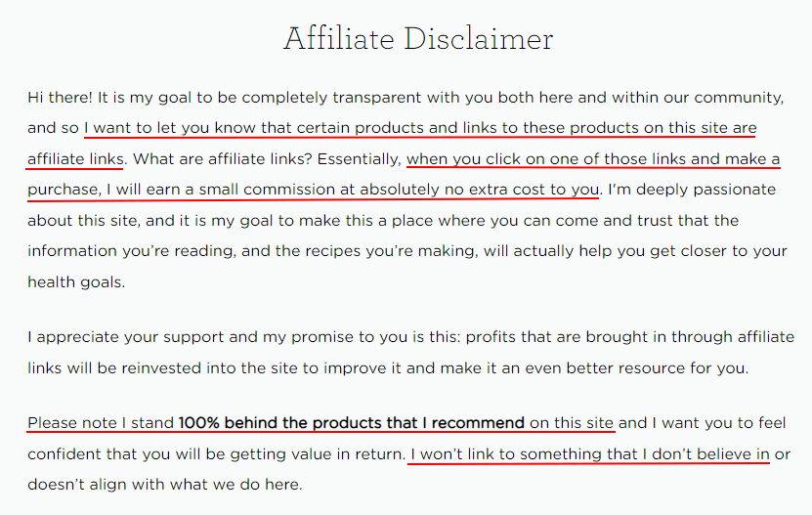The height and width of the screenshot is (515, 812).
Task: Click the greeting 'Hi there!'
Action: pyautogui.click(x=60, y=98)
